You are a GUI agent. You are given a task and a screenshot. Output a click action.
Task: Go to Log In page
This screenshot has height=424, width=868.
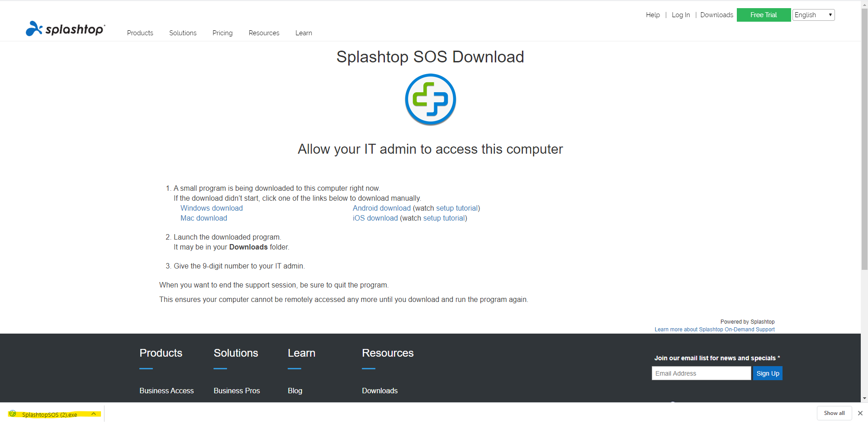tap(681, 15)
